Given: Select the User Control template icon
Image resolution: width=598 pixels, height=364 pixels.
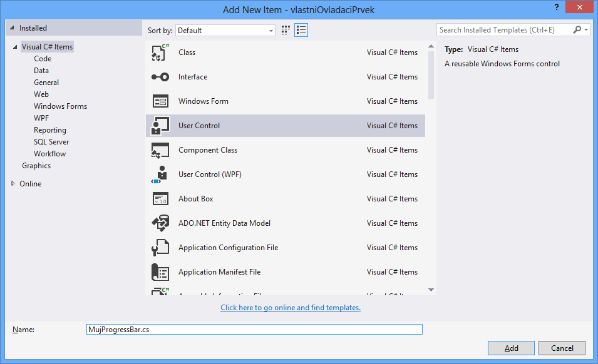Looking at the screenshot, I should coord(160,125).
